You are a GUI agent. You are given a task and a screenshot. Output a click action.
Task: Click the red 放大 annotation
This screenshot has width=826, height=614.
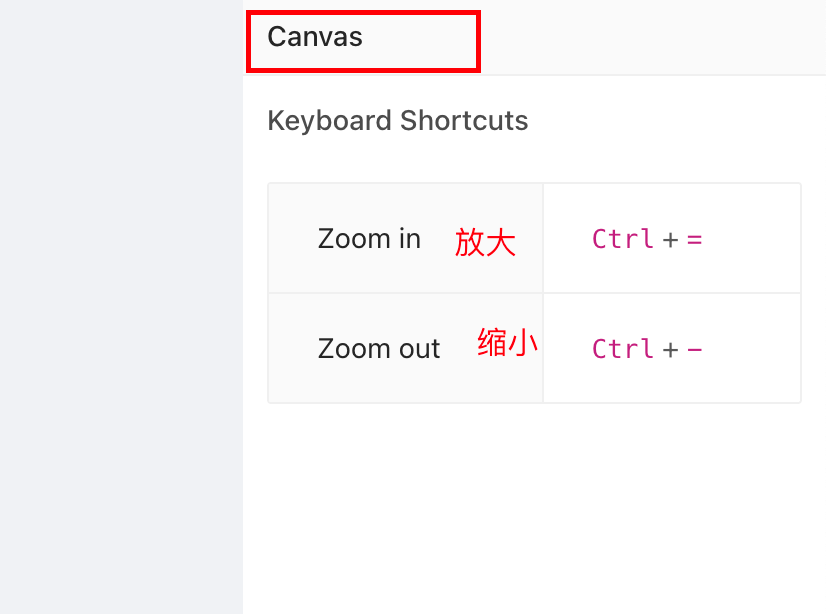coord(485,242)
